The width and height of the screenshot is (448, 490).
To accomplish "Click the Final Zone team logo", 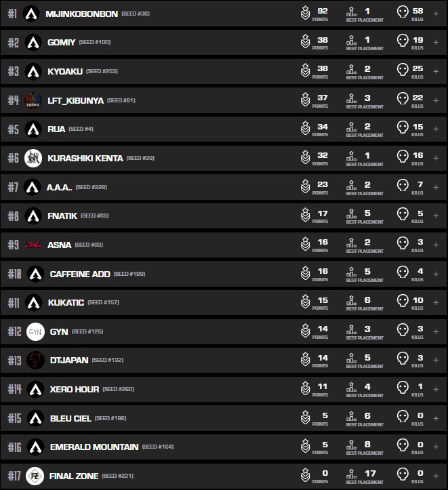I will (x=35, y=476).
